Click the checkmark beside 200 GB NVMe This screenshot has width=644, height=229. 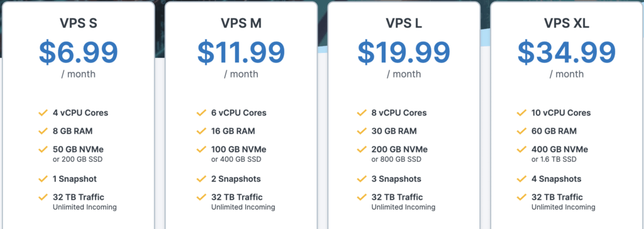tap(362, 149)
